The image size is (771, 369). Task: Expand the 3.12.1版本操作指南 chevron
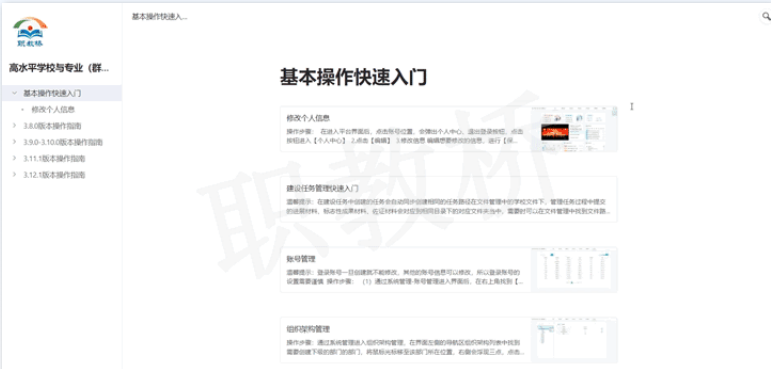15,175
